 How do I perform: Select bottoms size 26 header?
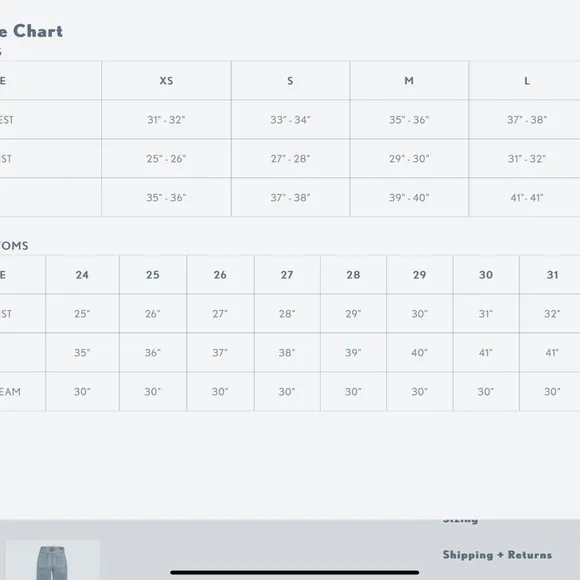pyautogui.click(x=220, y=275)
